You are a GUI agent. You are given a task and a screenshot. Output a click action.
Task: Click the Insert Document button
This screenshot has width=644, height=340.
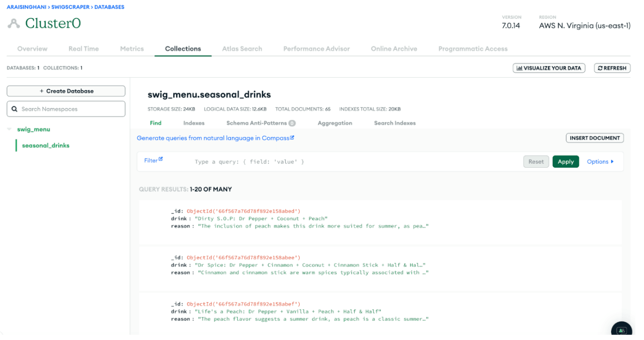(x=594, y=138)
